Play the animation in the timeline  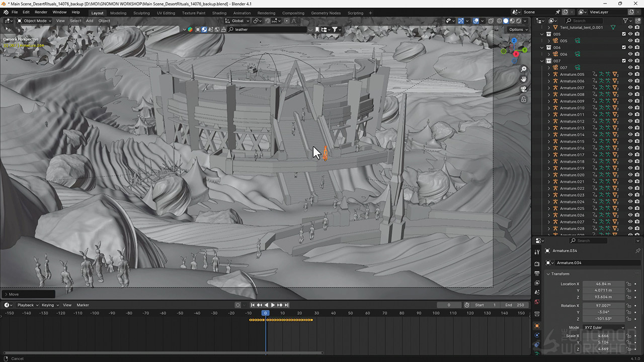[x=273, y=305]
